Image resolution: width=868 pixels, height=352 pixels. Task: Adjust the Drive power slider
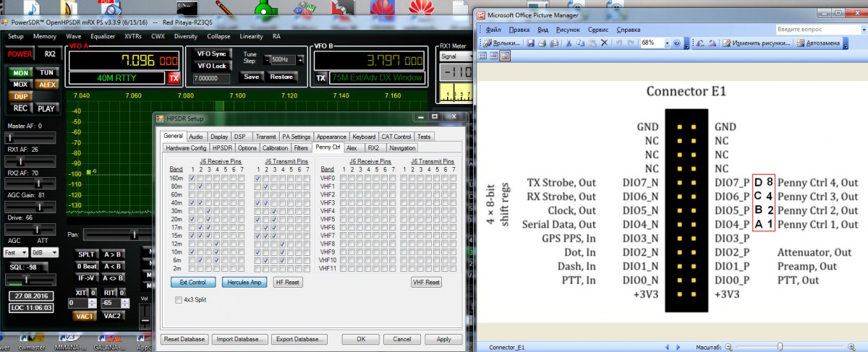[32, 228]
